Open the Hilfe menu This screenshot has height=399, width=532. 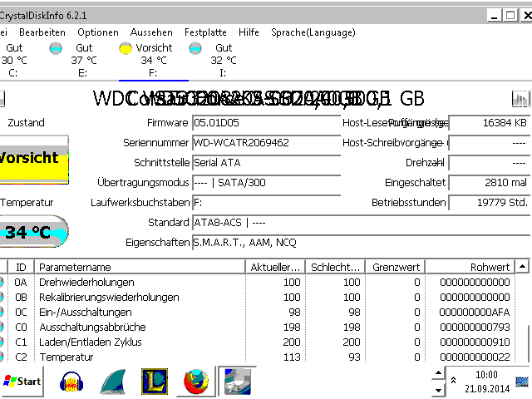[249, 32]
